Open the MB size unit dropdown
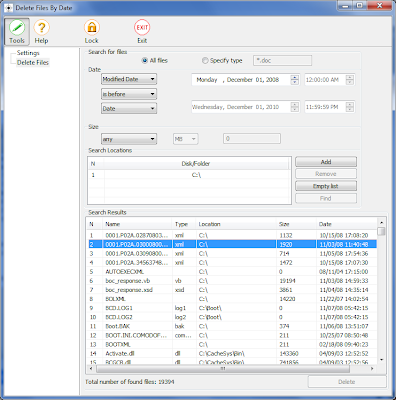Screen dimensions: 396x400 186,139
